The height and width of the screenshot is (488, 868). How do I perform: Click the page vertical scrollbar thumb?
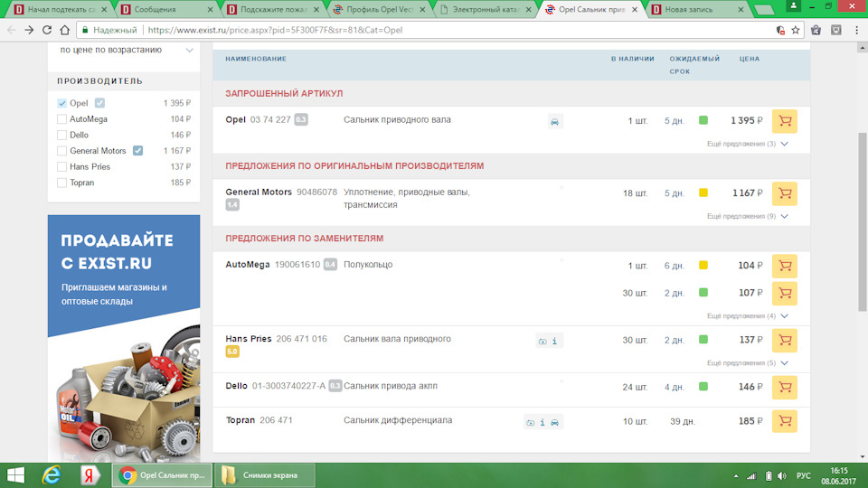862,221
